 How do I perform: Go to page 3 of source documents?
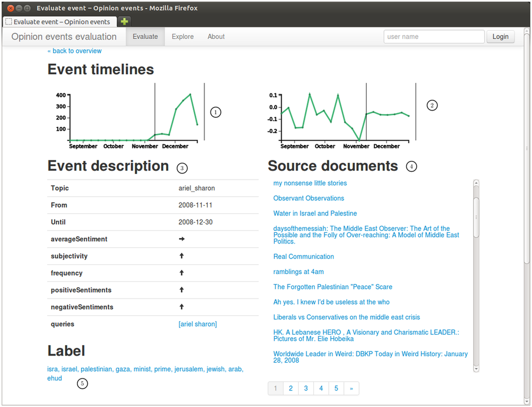pos(306,388)
